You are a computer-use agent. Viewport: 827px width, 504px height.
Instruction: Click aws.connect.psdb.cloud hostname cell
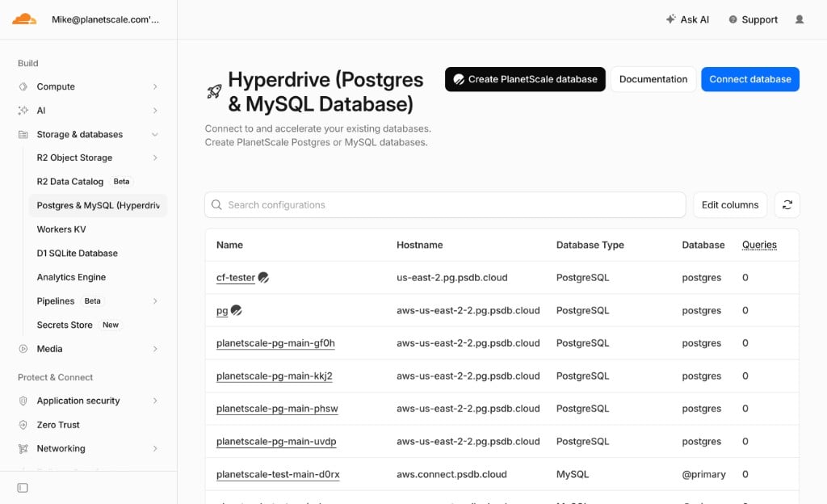[x=451, y=474]
